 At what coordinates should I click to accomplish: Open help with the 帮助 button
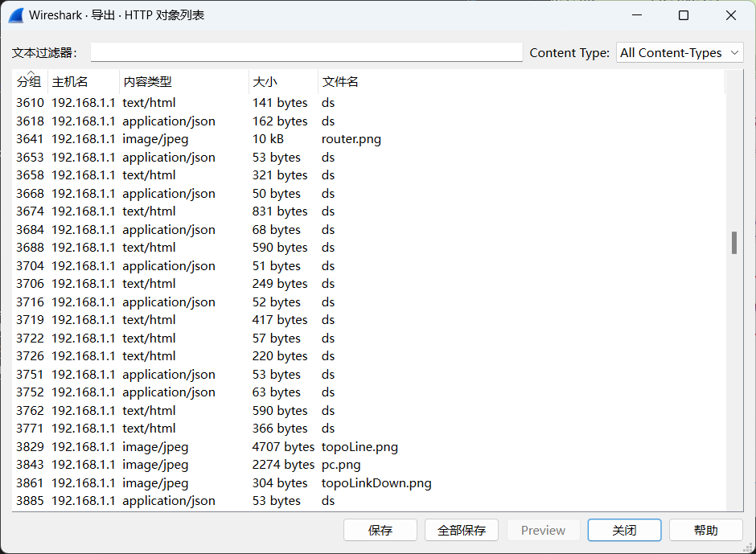coord(705,531)
